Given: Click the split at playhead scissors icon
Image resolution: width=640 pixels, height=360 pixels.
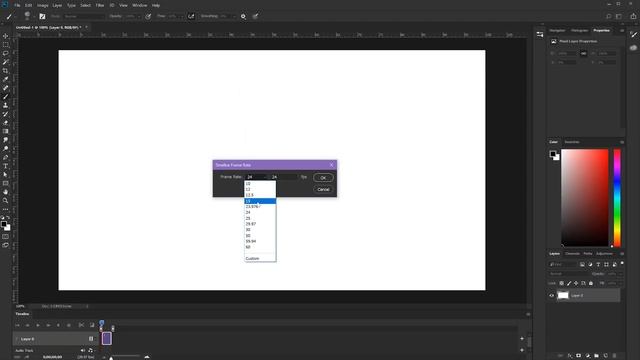Looking at the screenshot, I should point(81,325).
